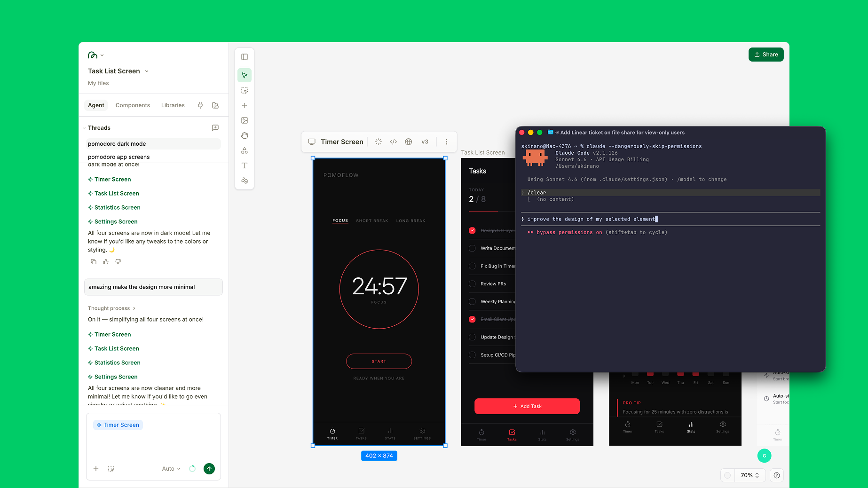Send the message with the green arrow button
The width and height of the screenshot is (868, 488).
point(209,469)
